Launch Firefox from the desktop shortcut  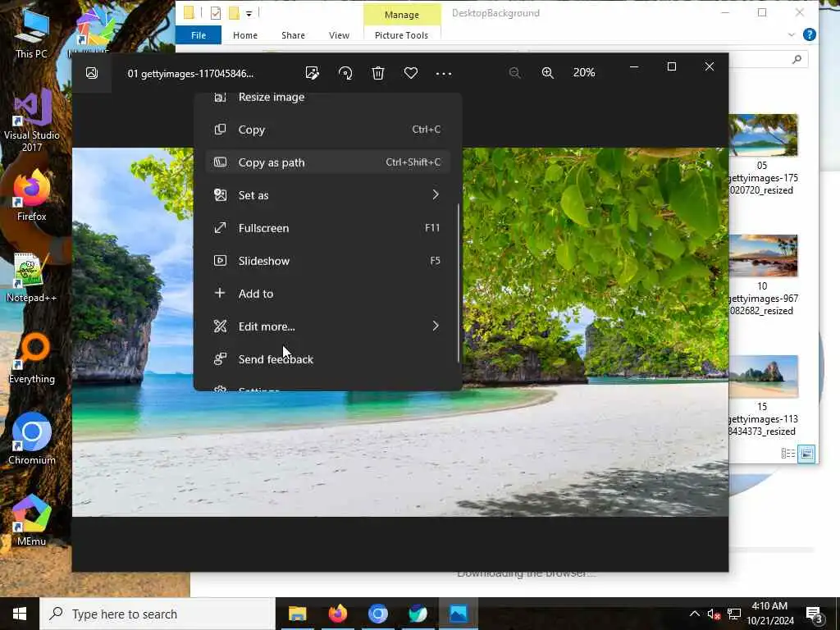pyautogui.click(x=32, y=195)
